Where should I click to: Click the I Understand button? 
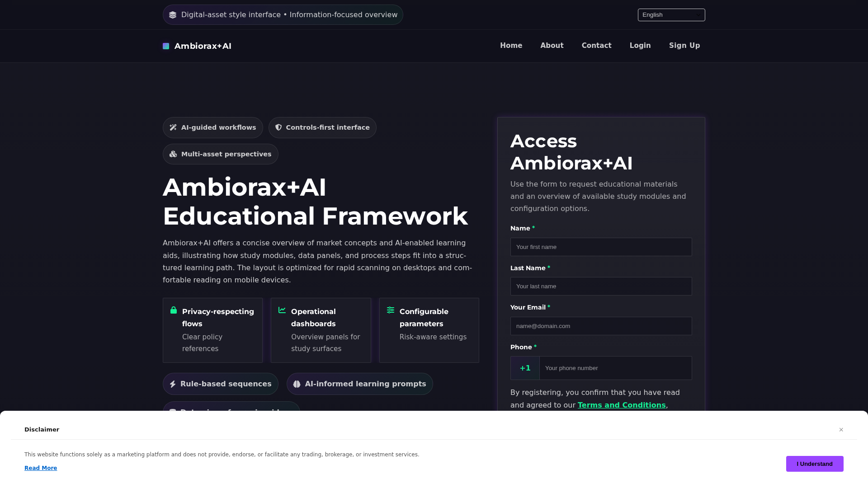(815, 464)
